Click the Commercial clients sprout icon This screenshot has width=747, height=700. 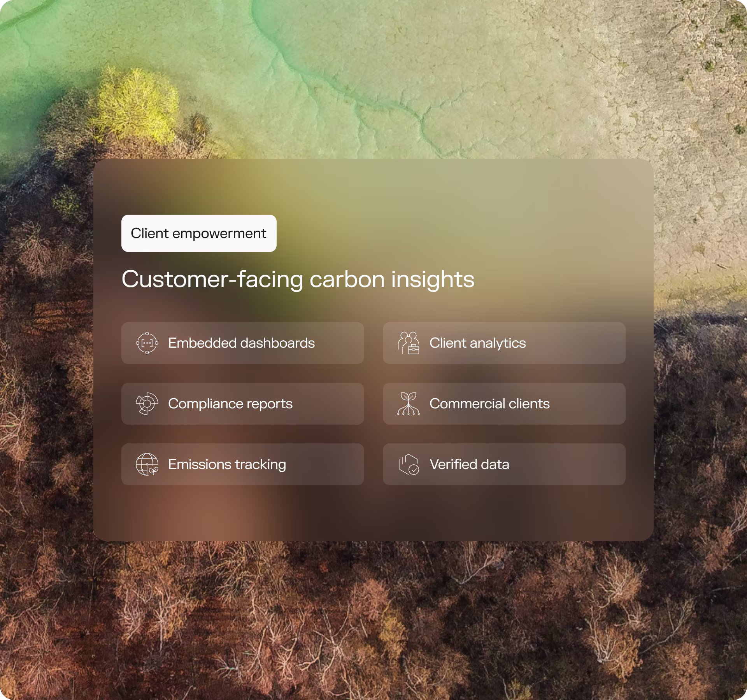click(408, 404)
